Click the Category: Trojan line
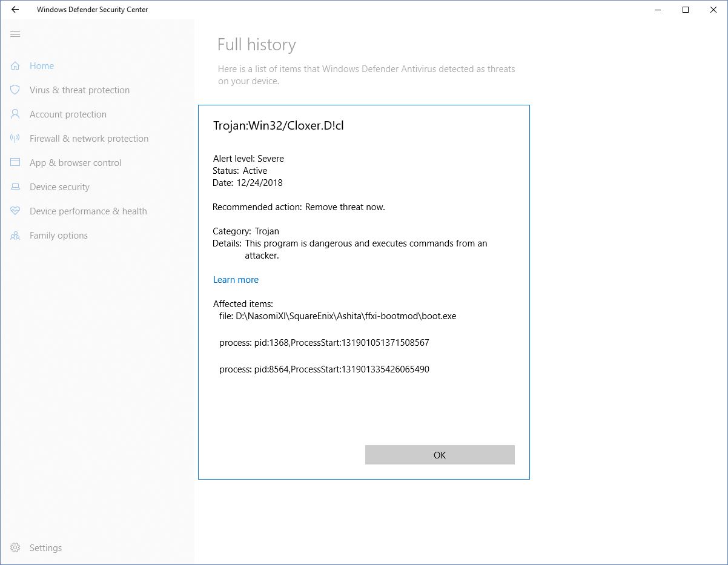The width and height of the screenshot is (728, 565). click(x=246, y=231)
